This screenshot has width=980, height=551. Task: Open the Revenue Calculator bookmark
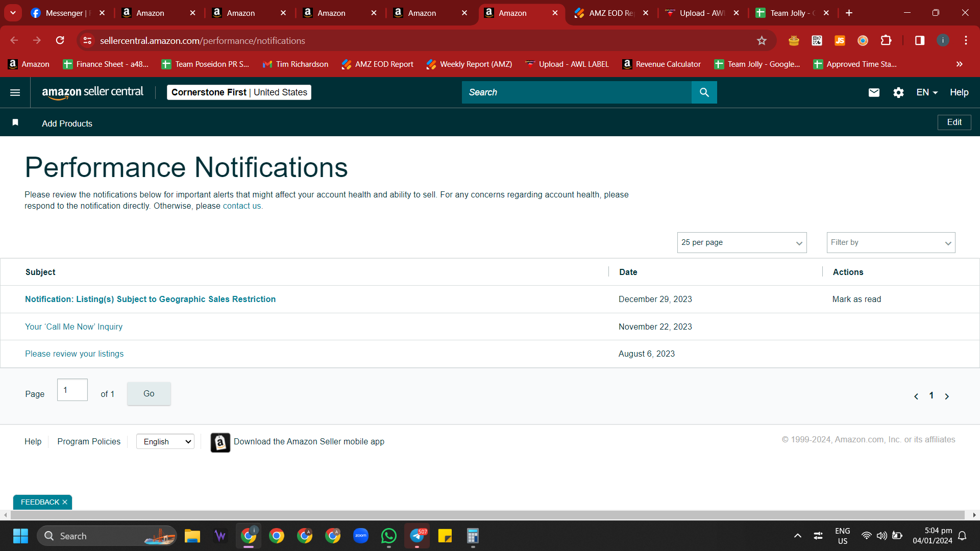(x=661, y=64)
